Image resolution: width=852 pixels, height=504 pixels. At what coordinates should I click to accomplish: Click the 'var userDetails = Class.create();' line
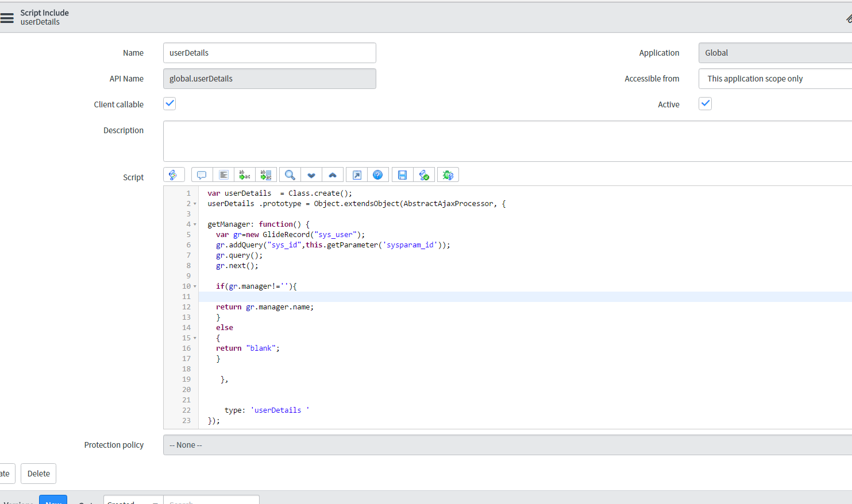coord(280,193)
